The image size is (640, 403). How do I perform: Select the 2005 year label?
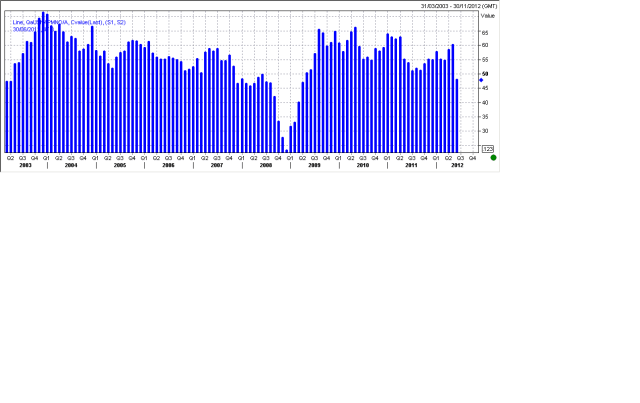click(120, 165)
